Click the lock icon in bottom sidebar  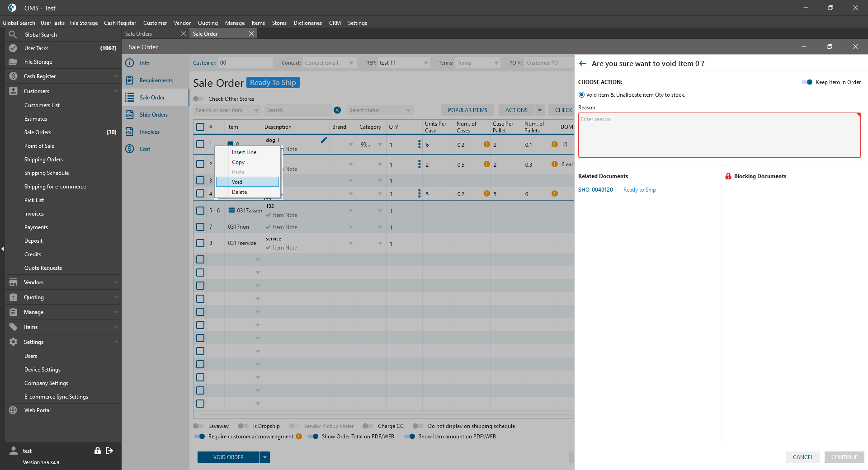(97, 451)
